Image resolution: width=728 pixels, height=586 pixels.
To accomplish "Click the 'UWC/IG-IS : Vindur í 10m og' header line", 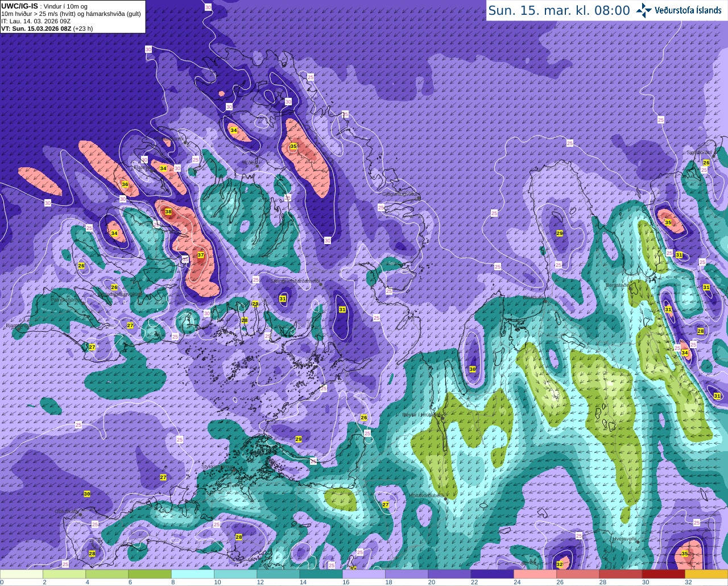I will (x=44, y=6).
